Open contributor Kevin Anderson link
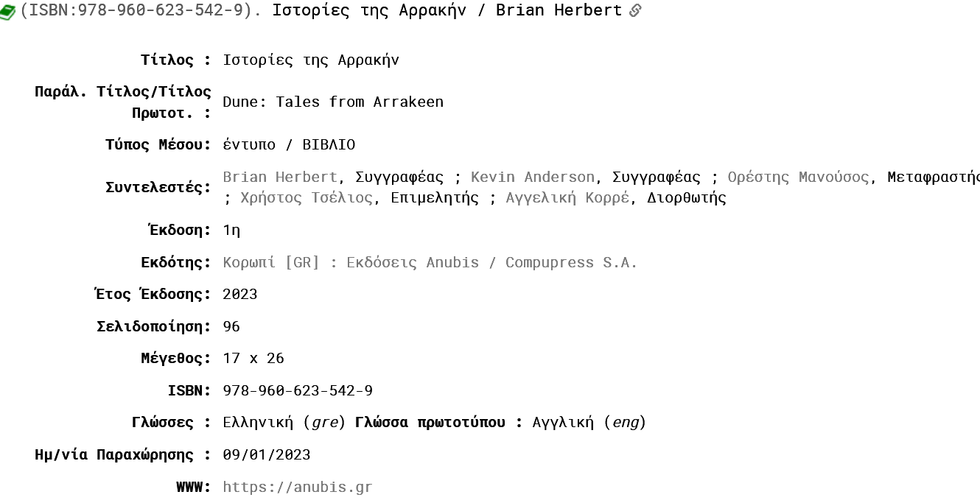 point(533,177)
